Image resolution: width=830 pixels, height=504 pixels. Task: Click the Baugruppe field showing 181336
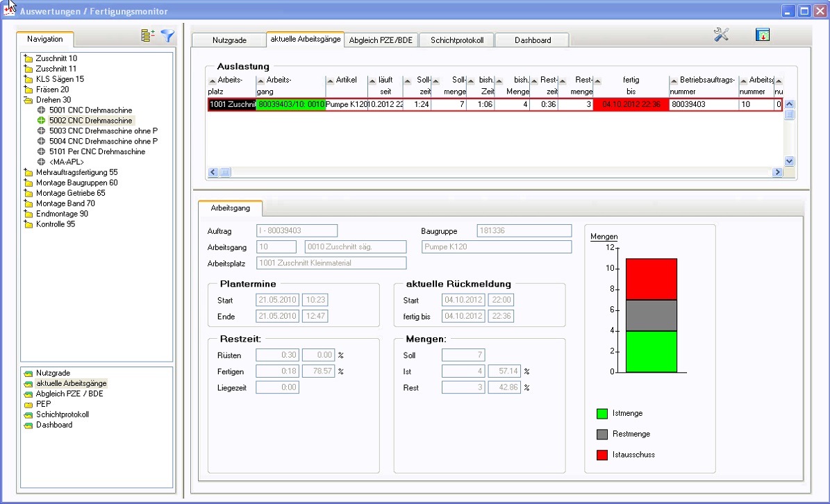pos(524,230)
